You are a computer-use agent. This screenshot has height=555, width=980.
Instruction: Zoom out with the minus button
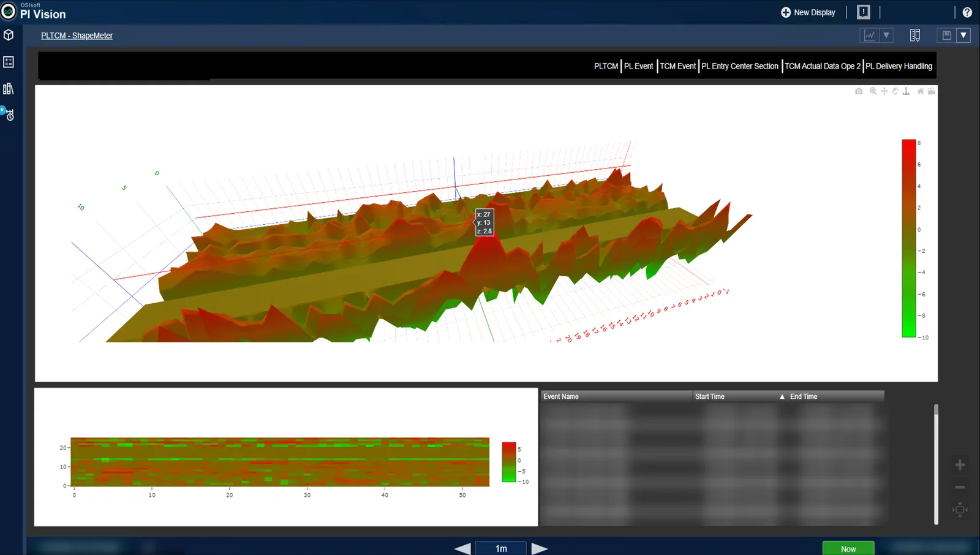coord(960,488)
